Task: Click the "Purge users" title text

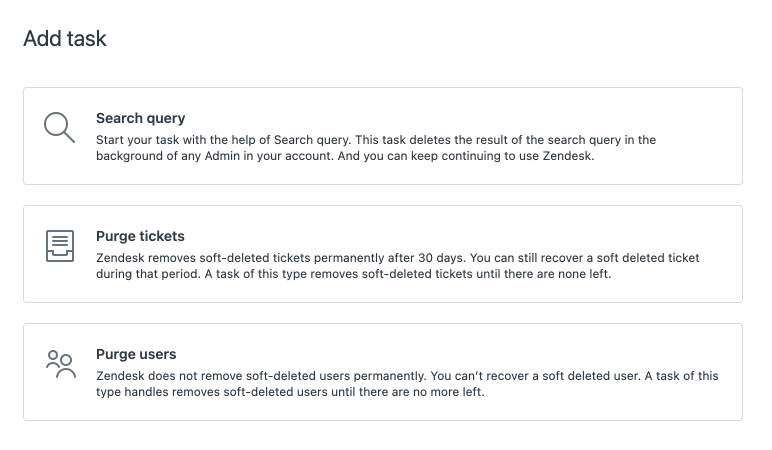Action: point(136,354)
